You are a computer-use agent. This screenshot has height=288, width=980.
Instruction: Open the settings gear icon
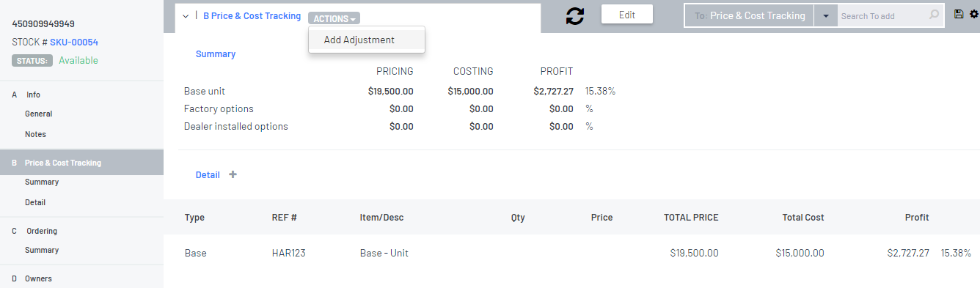pos(973,14)
